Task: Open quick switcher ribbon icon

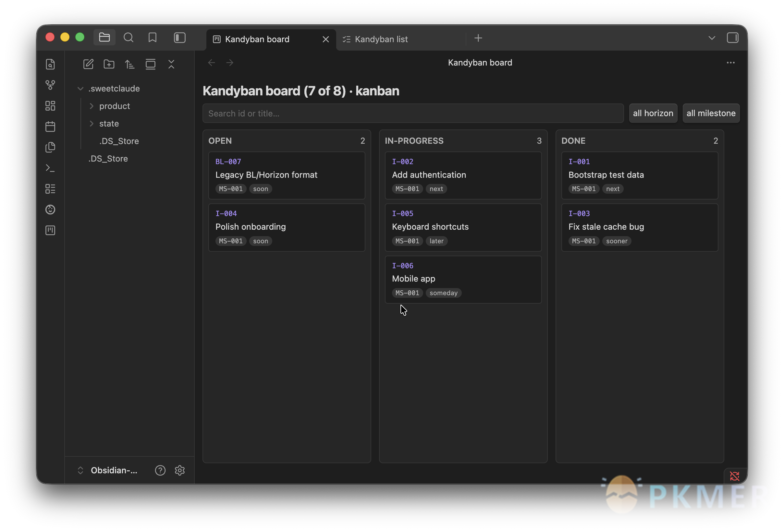Action: pos(50,64)
